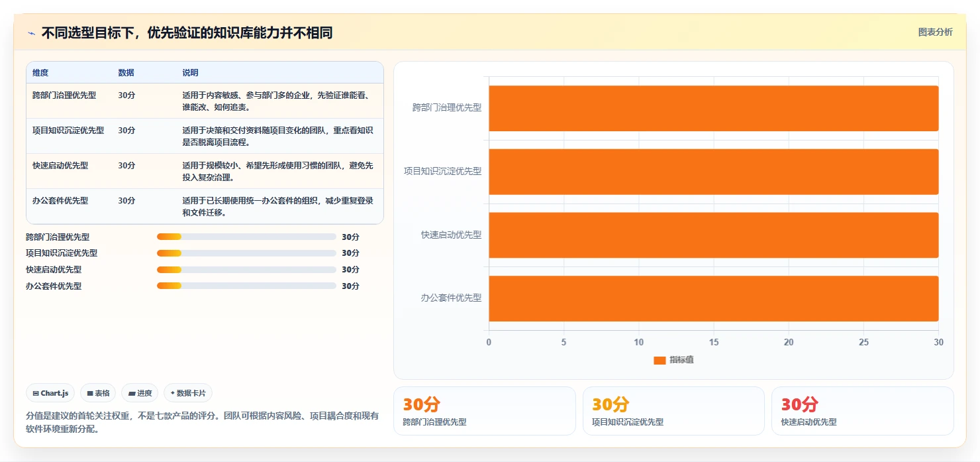Open the 30分 跨部门治理优先型 data card
Viewport: 980px width, 462px height.
click(485, 411)
